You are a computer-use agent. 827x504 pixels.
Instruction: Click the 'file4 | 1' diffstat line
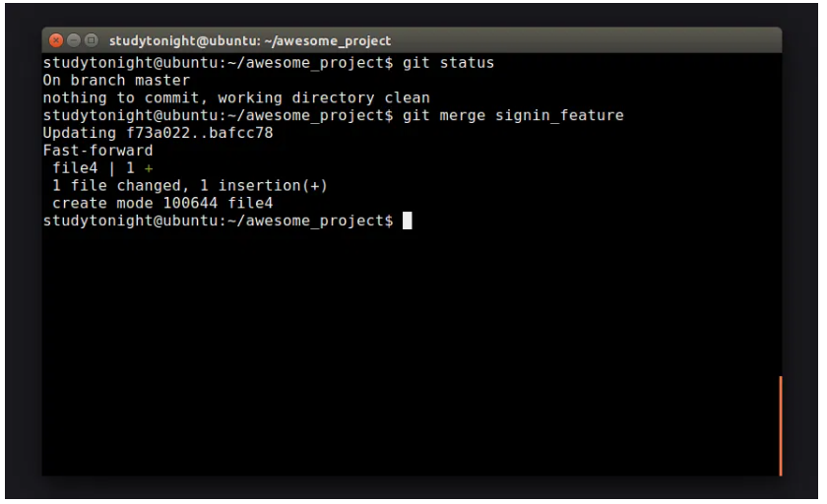[94, 168]
